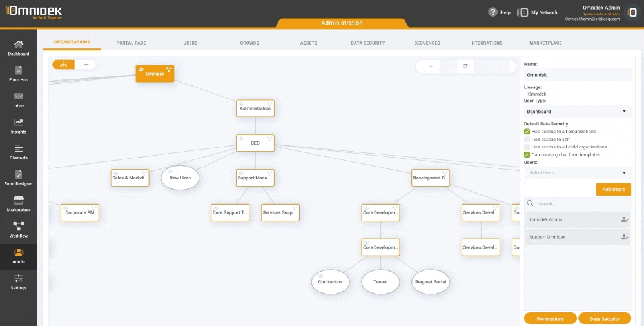This screenshot has height=326, width=644.
Task: Switch to the Users tab
Action: coord(190,43)
